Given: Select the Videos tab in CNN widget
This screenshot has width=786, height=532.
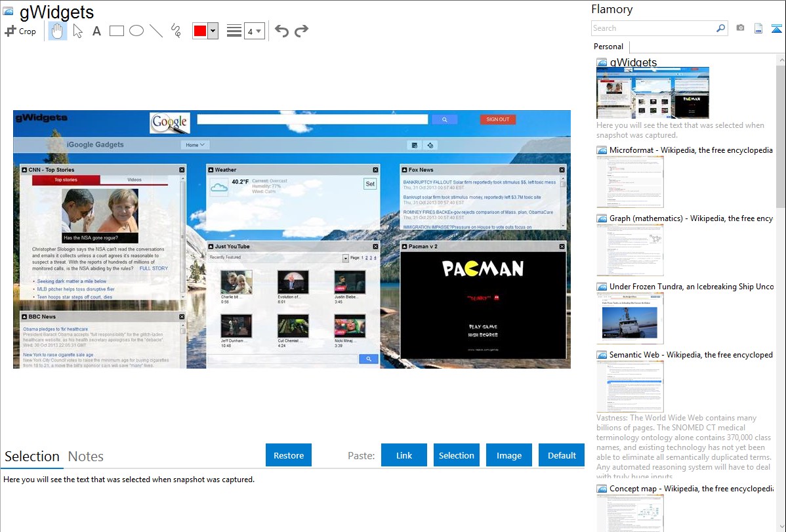Looking at the screenshot, I should tap(134, 180).
